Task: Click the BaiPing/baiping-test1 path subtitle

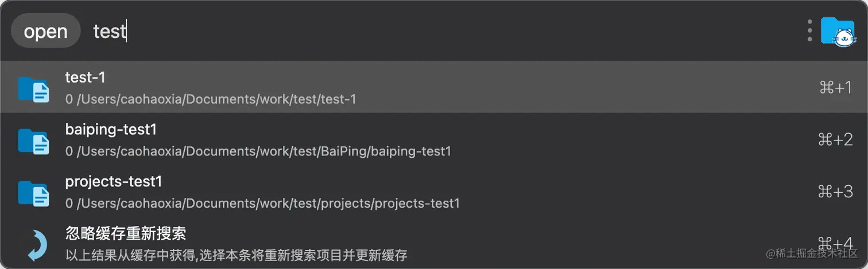Action: [258, 151]
